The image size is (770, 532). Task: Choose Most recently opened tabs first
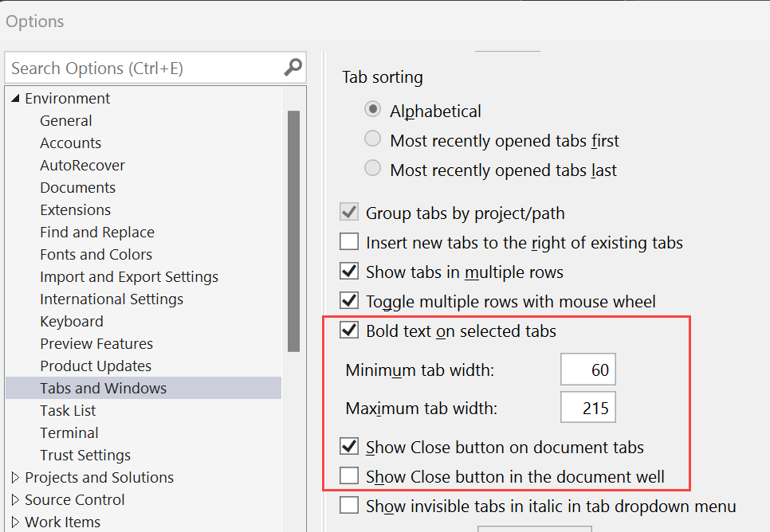click(x=372, y=139)
